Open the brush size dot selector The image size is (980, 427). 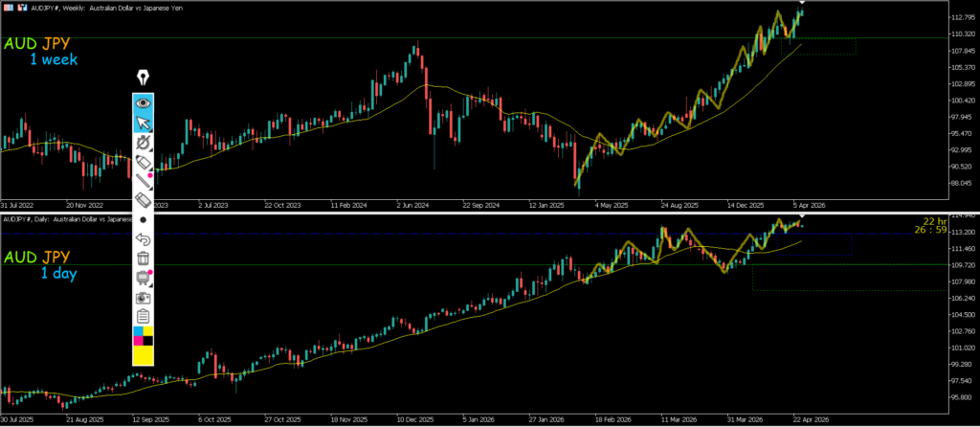click(x=144, y=220)
